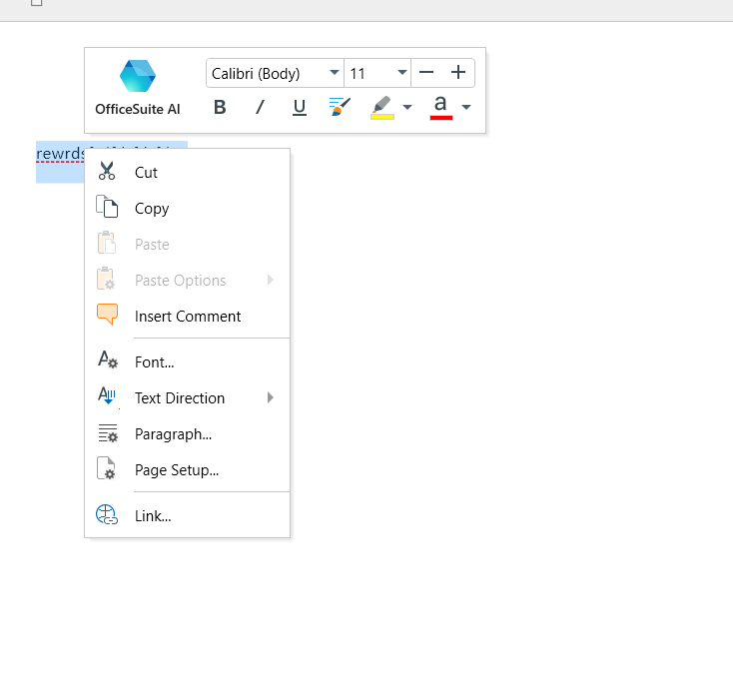Choose Cut from the context menu
The image size is (733, 700).
[x=146, y=173]
